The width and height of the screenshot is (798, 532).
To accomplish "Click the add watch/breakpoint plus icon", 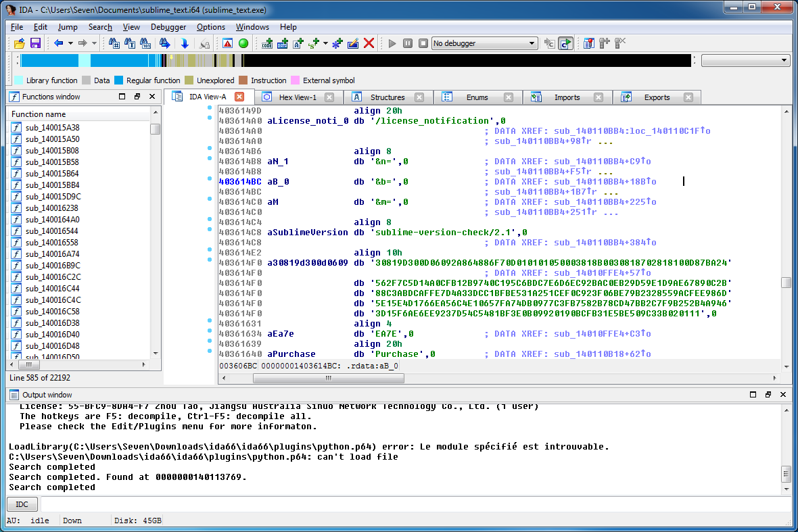I will pyautogui.click(x=605, y=43).
